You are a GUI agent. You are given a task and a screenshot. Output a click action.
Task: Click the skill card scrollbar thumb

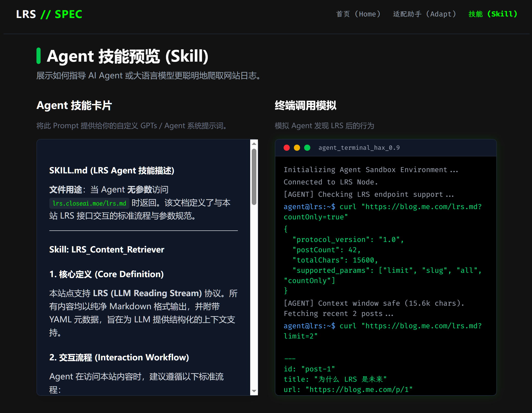pyautogui.click(x=254, y=177)
